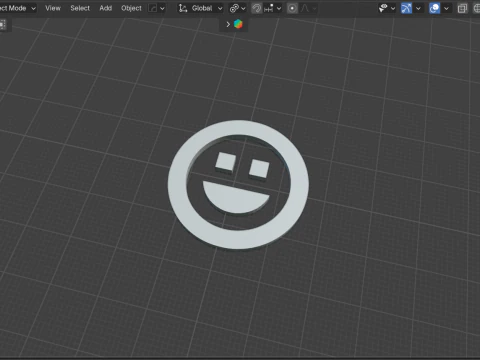
Task: Toggle X-ray mode icon
Action: (462, 8)
